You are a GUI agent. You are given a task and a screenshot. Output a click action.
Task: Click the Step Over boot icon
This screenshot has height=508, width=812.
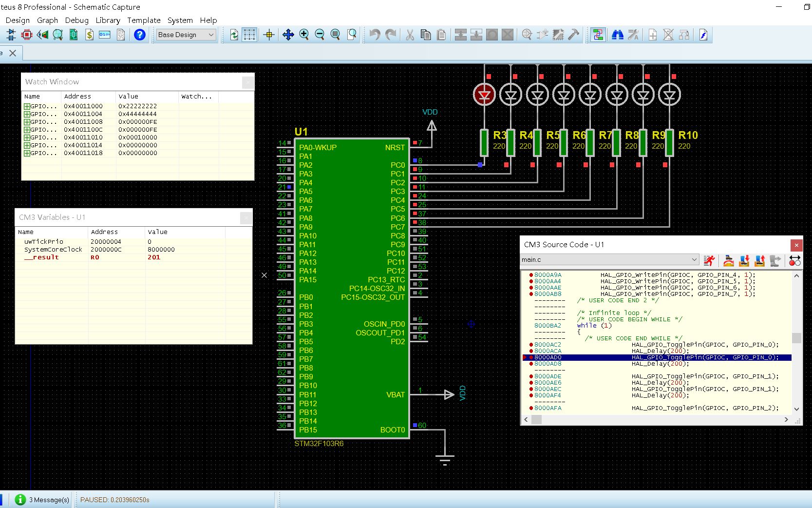[x=728, y=261]
